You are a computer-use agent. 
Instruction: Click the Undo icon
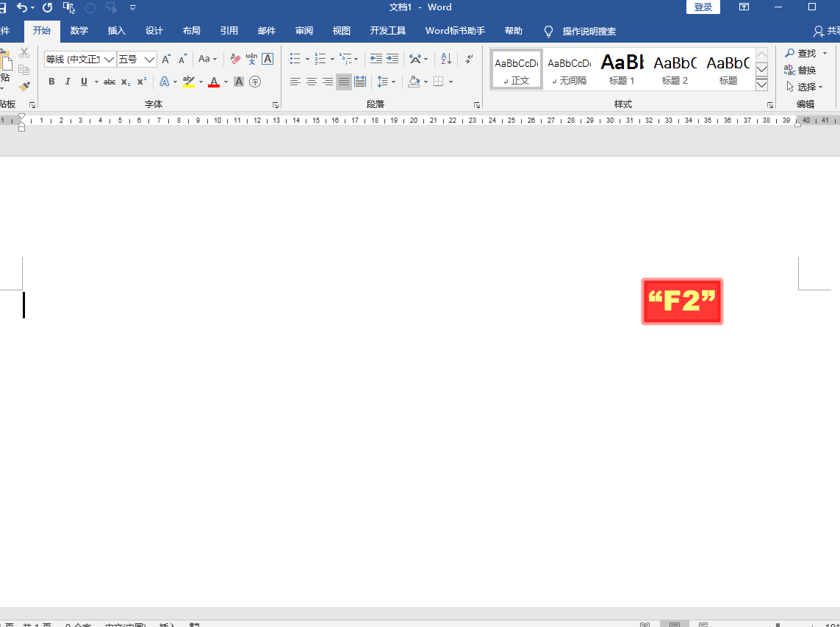point(22,7)
